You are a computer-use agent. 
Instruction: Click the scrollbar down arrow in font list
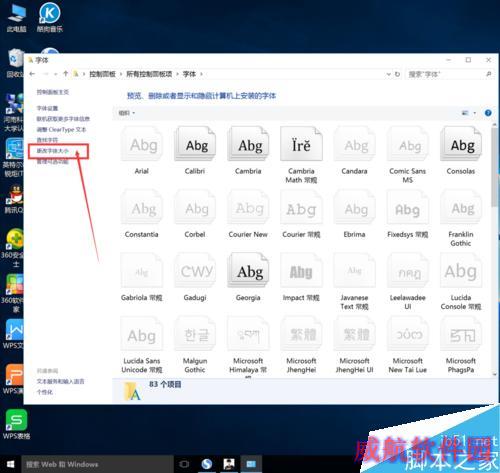point(495,374)
